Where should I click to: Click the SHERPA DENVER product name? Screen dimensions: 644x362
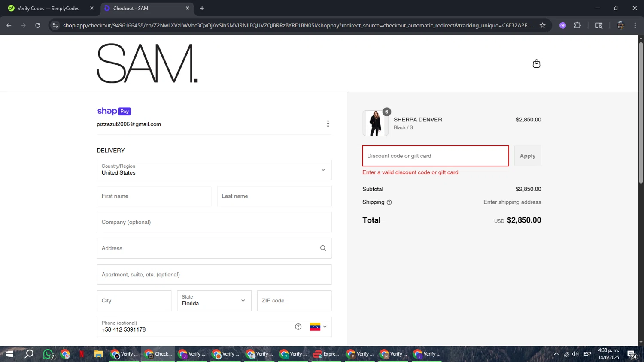418,120
